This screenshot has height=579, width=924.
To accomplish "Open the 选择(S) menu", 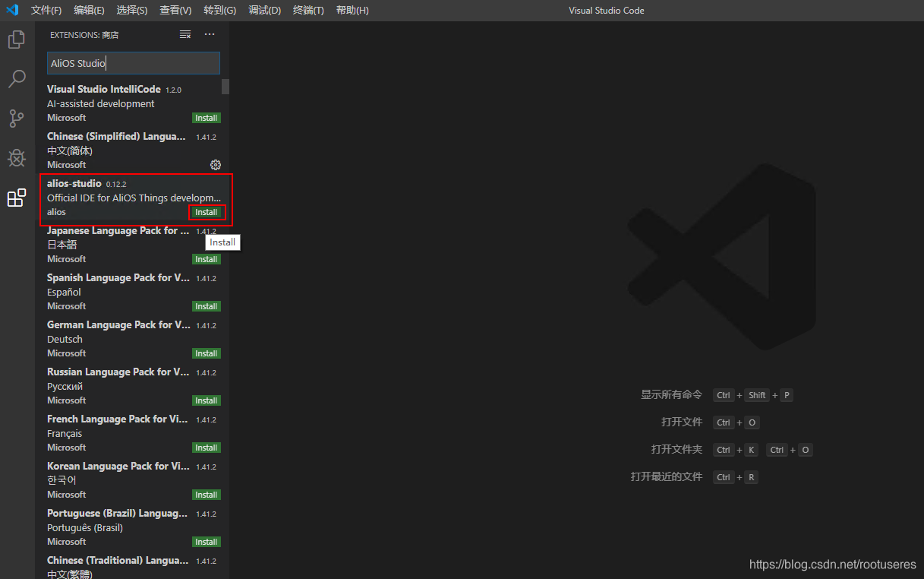I will (x=132, y=10).
